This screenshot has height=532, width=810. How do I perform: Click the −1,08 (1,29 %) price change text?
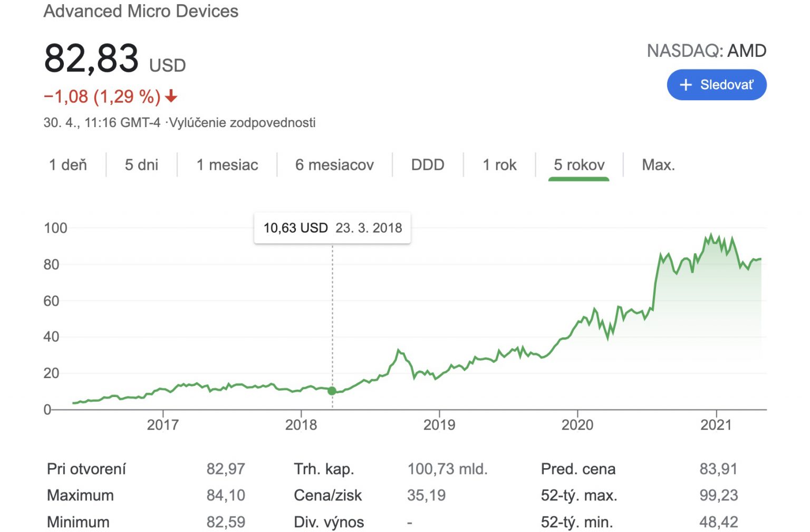click(x=102, y=96)
